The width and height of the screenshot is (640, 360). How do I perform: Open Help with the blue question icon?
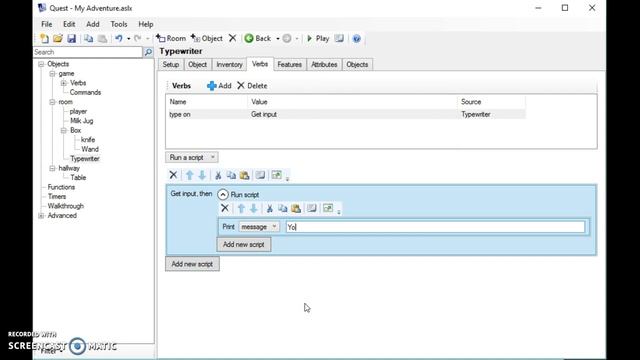(356, 38)
